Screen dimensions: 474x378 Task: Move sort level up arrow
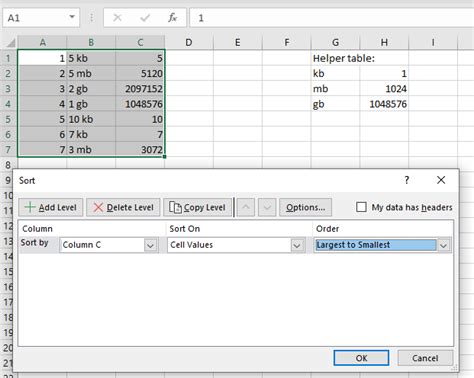[x=246, y=207]
